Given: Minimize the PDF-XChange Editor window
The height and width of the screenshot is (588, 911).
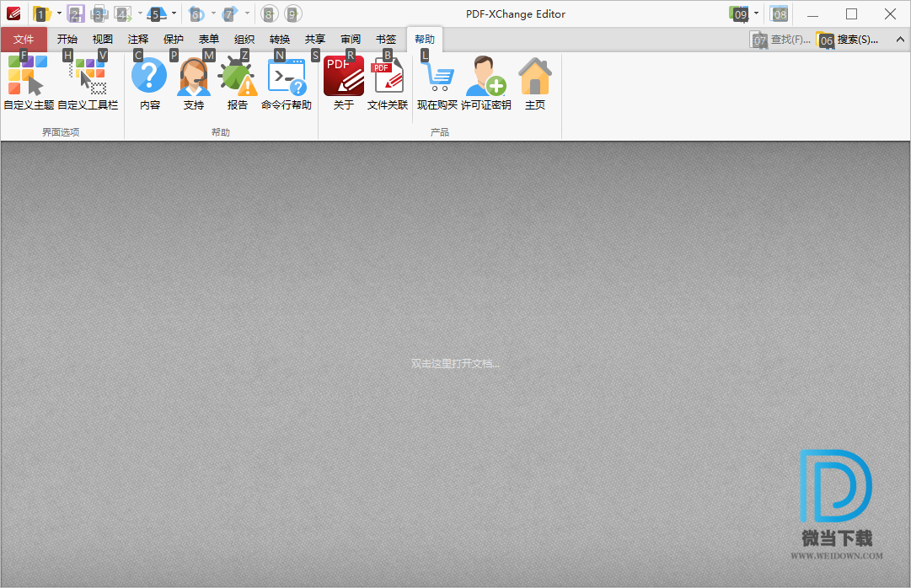Looking at the screenshot, I should (812, 14).
